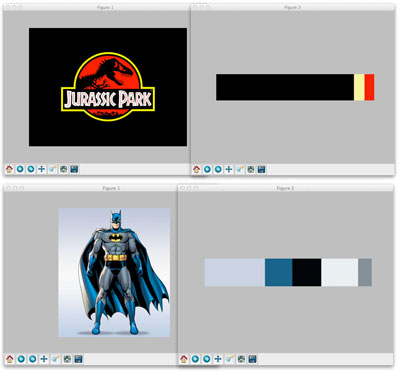Click the light lavender bar in Batman palette

pos(235,272)
